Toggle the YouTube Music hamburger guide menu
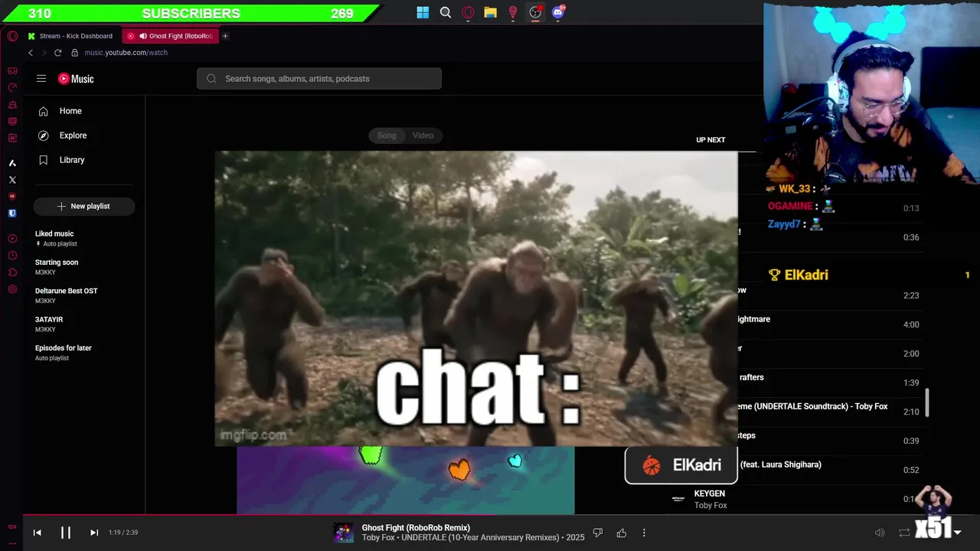Viewport: 980px width, 551px height. point(41,78)
